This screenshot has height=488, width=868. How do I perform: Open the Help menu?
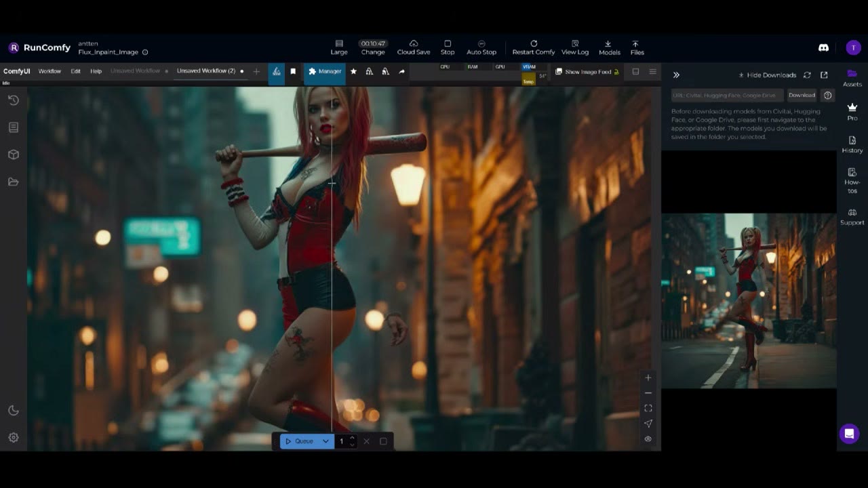96,71
